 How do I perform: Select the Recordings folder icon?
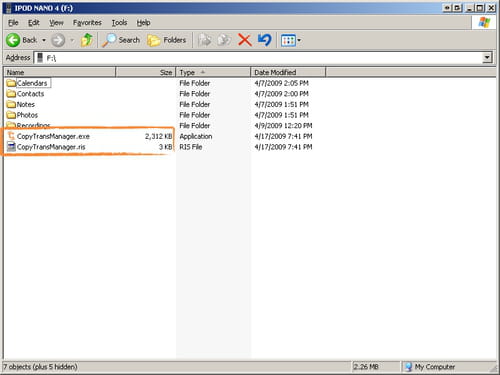11,125
